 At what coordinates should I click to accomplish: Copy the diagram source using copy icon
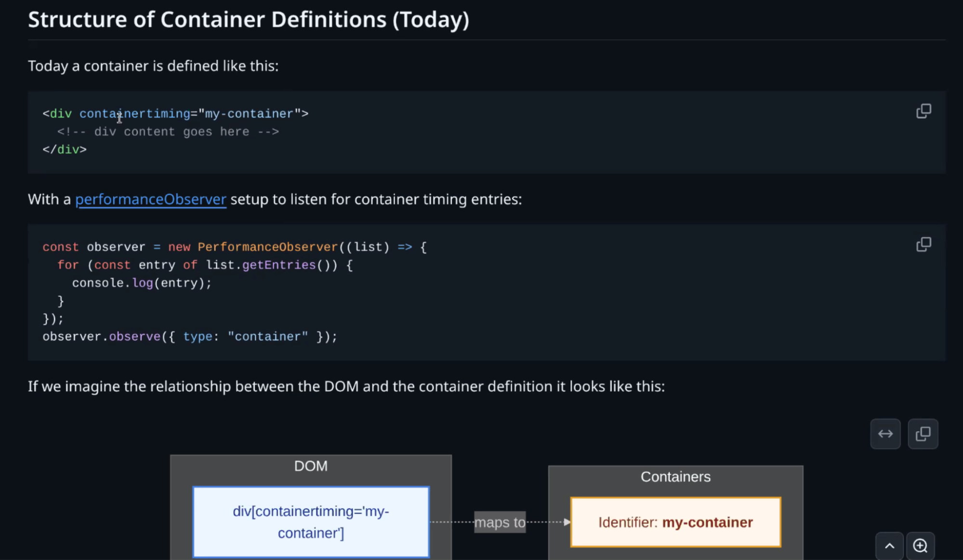click(x=923, y=434)
